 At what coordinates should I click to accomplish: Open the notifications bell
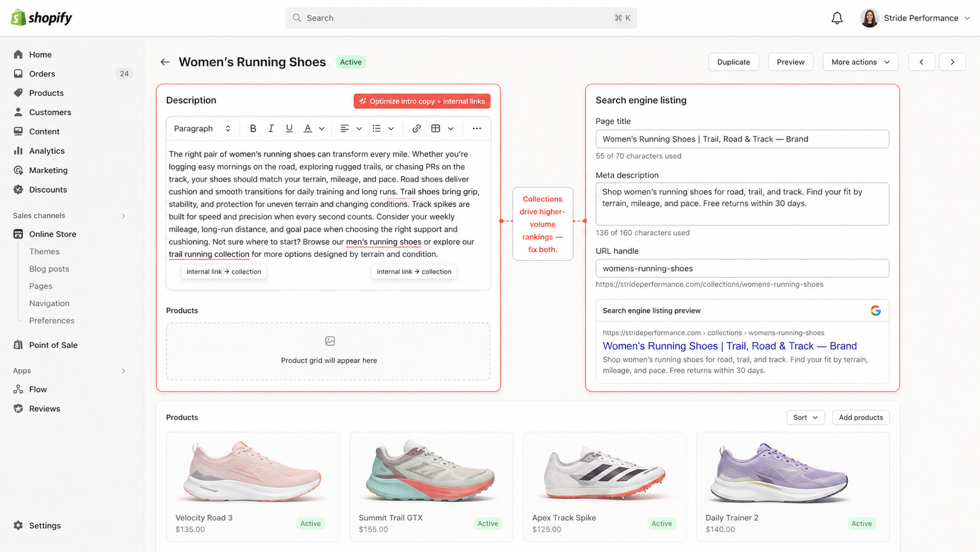point(837,18)
